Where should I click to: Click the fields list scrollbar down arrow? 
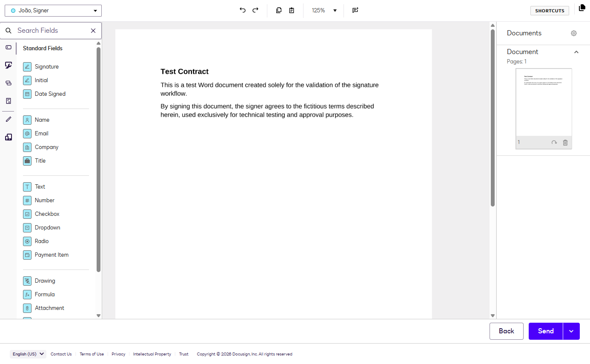[99, 315]
